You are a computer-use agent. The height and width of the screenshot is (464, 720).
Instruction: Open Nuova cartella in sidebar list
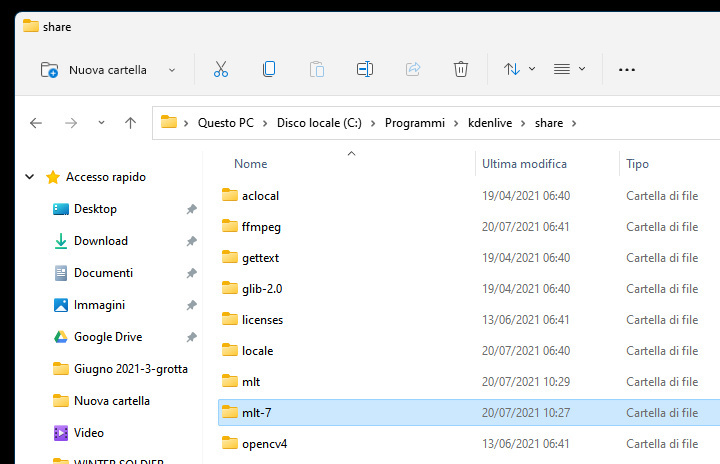pyautogui.click(x=112, y=401)
